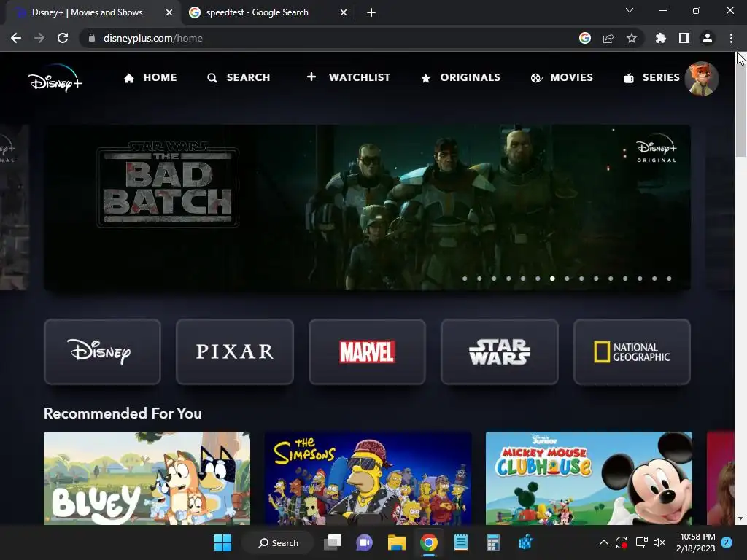Share this page using the share icon
Screen dimensions: 747x560
608,38
